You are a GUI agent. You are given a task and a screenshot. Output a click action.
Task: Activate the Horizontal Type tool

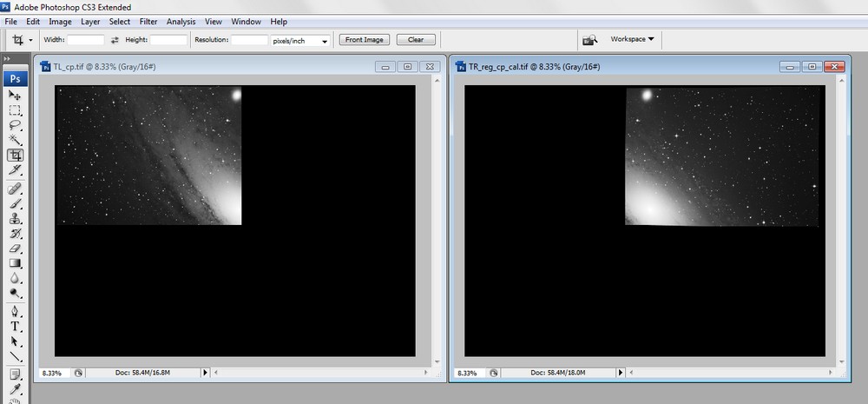pos(15,326)
